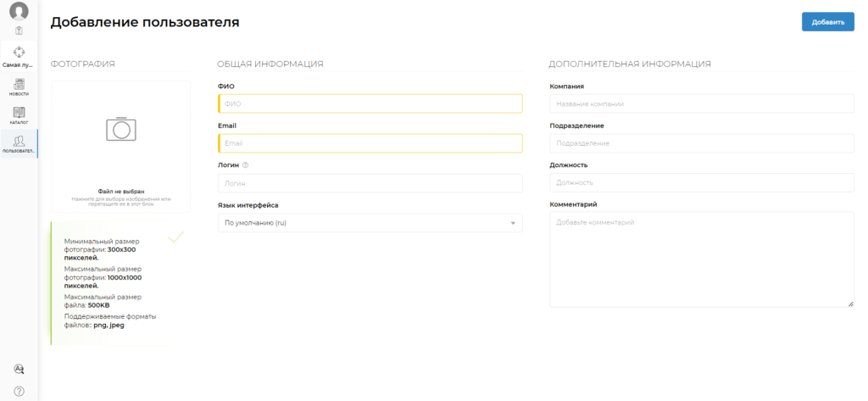Click into the Email field
Viewport: 868px width, 401px height.
click(370, 143)
